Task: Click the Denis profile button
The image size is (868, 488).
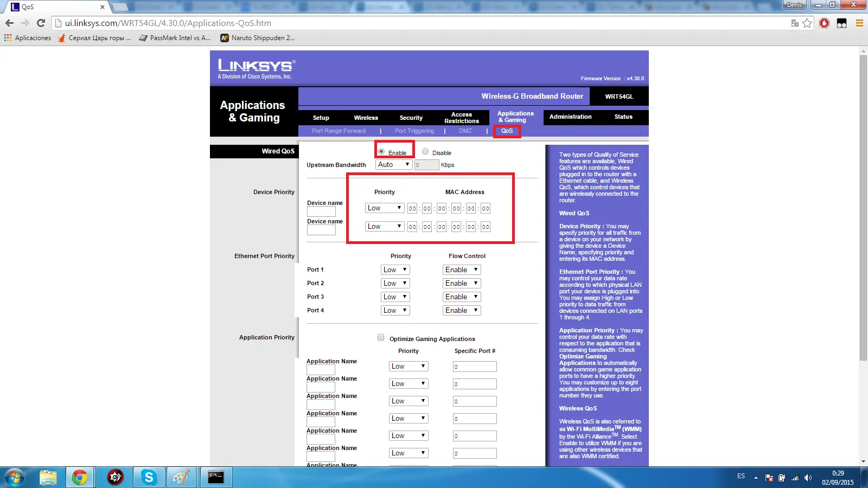Action: (x=795, y=5)
